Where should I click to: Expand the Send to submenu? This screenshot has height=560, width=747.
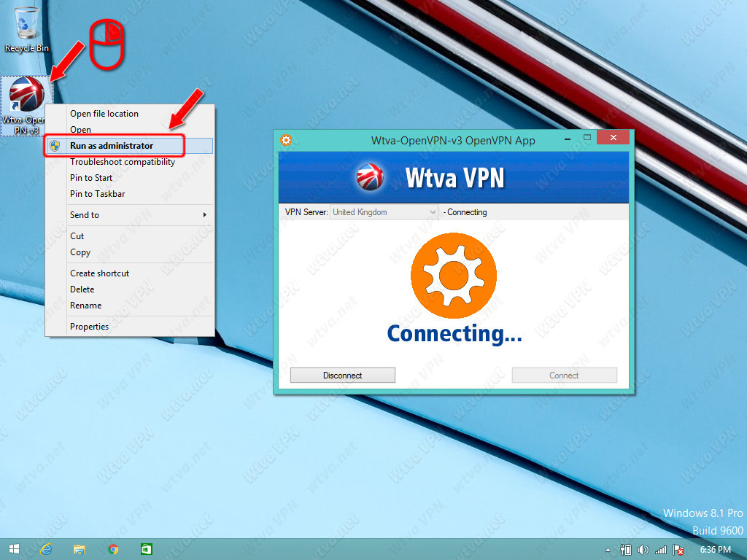coord(129,215)
